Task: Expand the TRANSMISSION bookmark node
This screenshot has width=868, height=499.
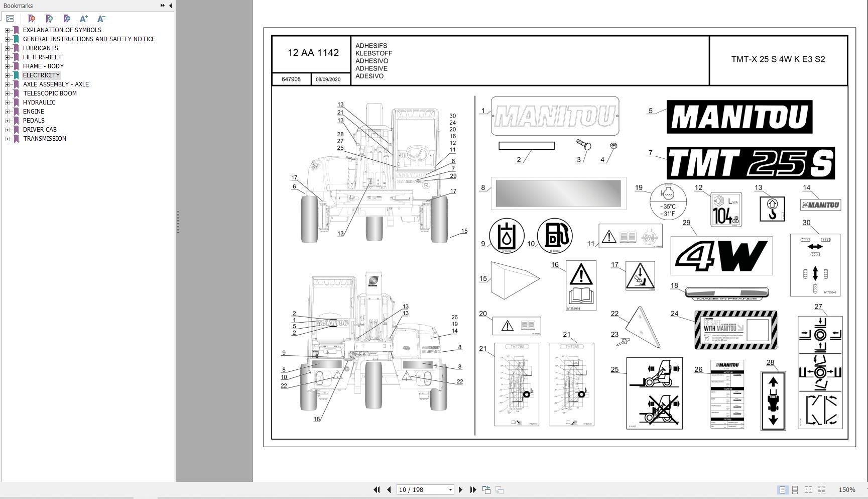Action: tap(8, 138)
